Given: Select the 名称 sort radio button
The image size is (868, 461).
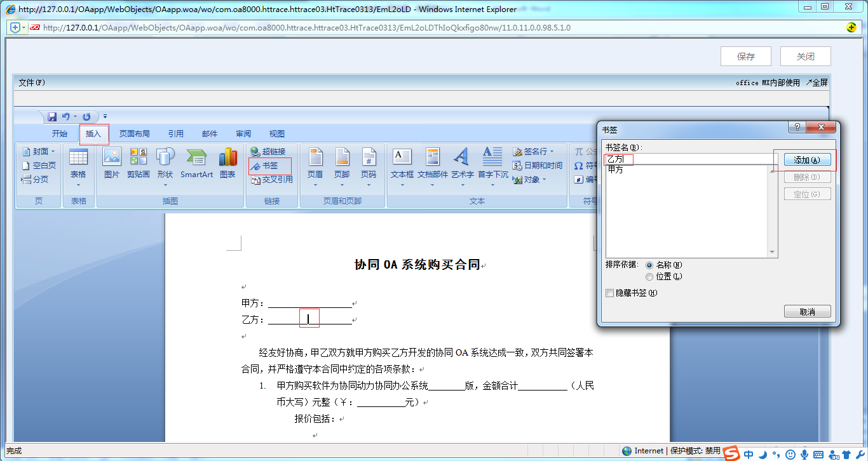Looking at the screenshot, I should (x=649, y=265).
